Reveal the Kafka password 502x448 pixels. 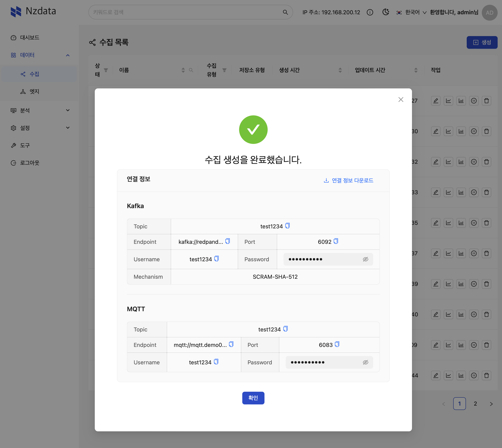point(365,259)
